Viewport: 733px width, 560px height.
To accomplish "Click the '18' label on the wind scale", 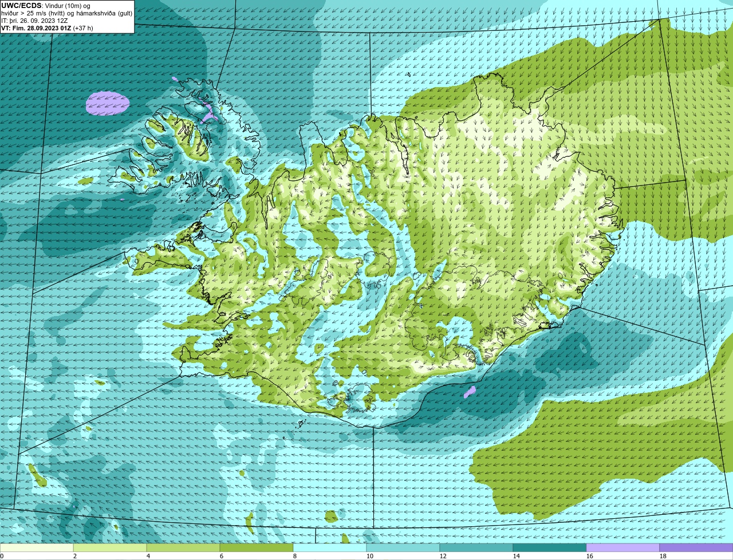I will click(663, 556).
